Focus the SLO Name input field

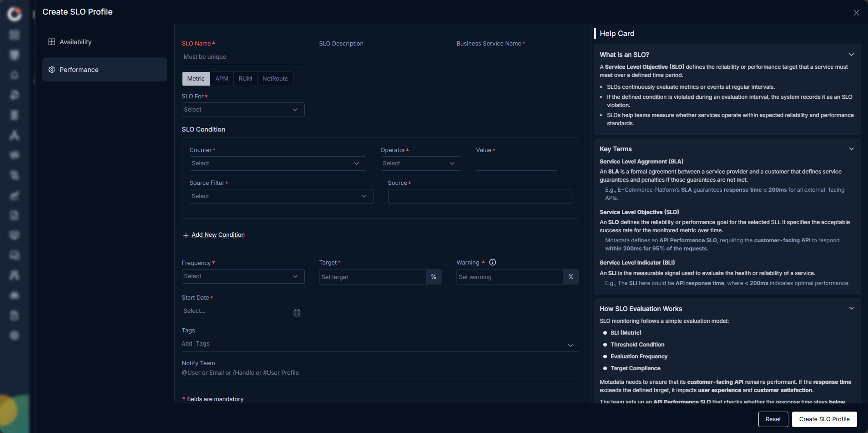point(243,57)
